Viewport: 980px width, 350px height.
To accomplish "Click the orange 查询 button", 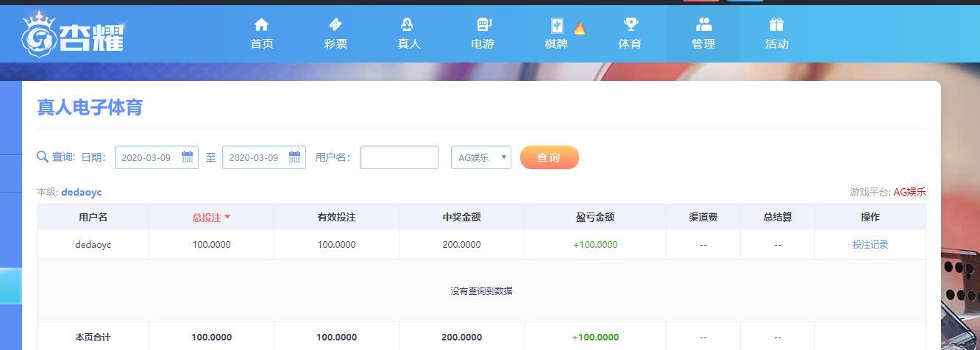I will (x=549, y=157).
